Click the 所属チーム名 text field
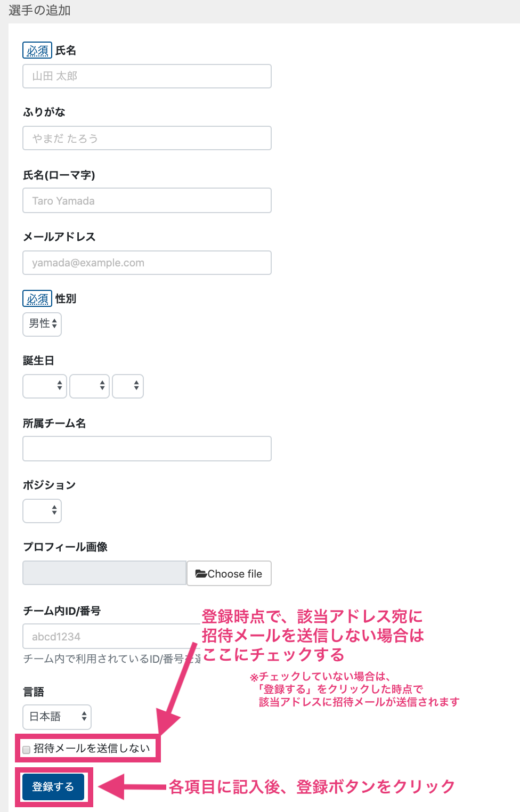The image size is (520, 812). click(147, 449)
